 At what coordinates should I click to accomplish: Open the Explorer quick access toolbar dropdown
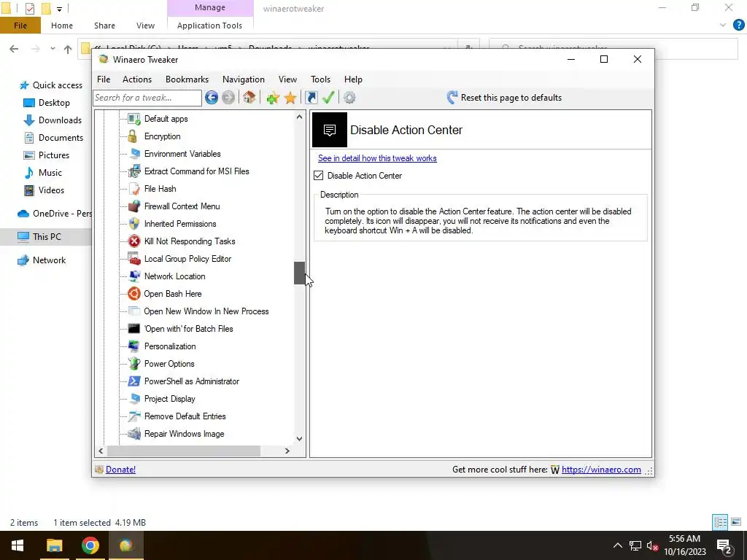60,9
